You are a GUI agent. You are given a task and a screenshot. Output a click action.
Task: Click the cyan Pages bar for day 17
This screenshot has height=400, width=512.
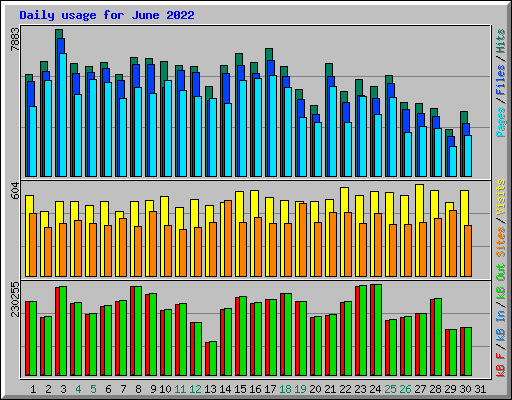coord(273,126)
